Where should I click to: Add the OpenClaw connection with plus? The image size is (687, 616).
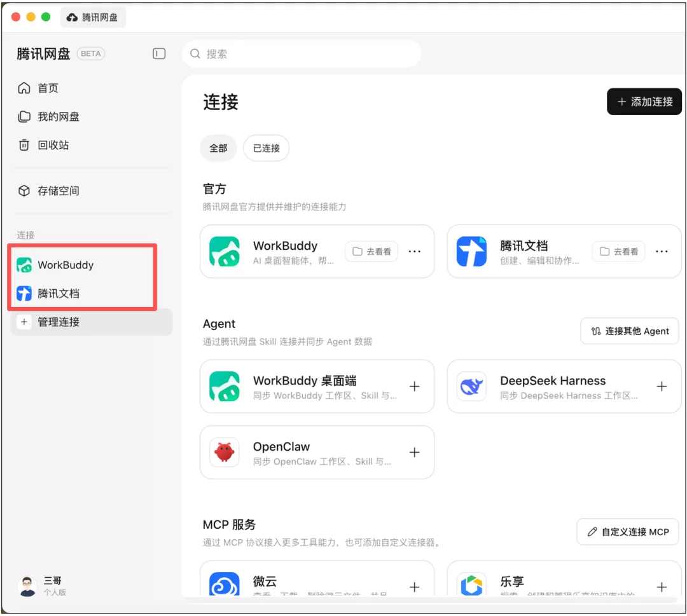pyautogui.click(x=415, y=452)
